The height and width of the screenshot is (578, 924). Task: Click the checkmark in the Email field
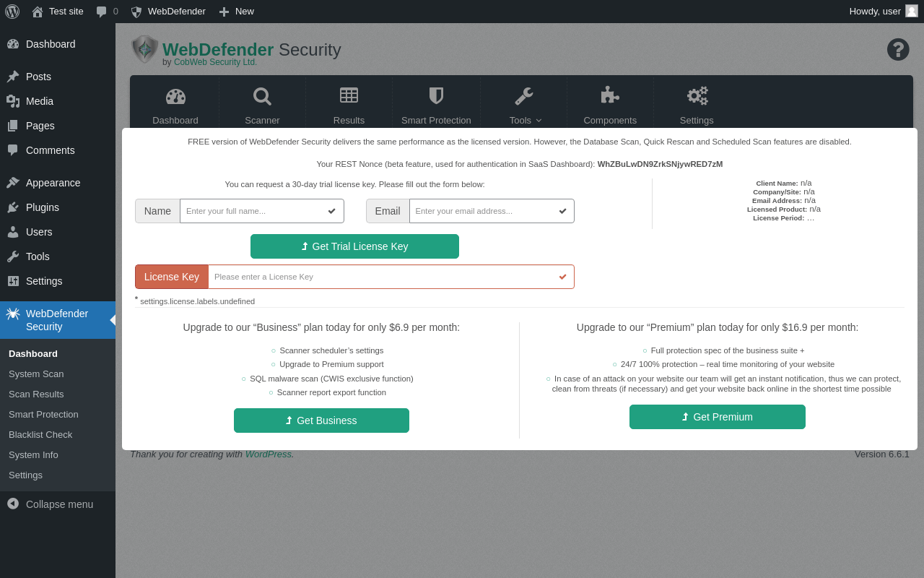tap(563, 211)
